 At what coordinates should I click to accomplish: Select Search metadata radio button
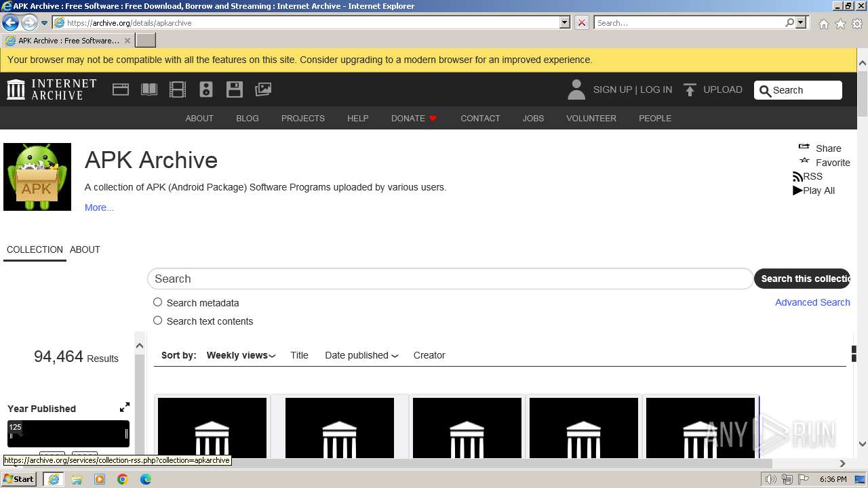point(157,302)
